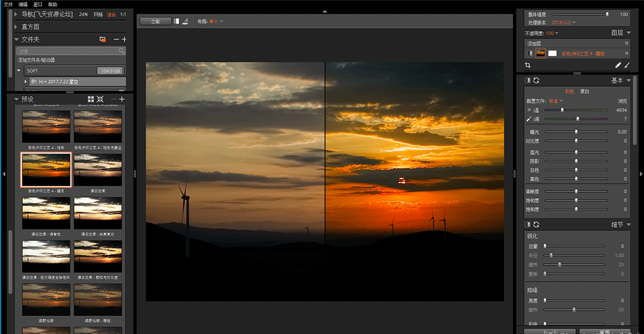
Task: Open the 编辑 menu
Action: tap(23, 5)
